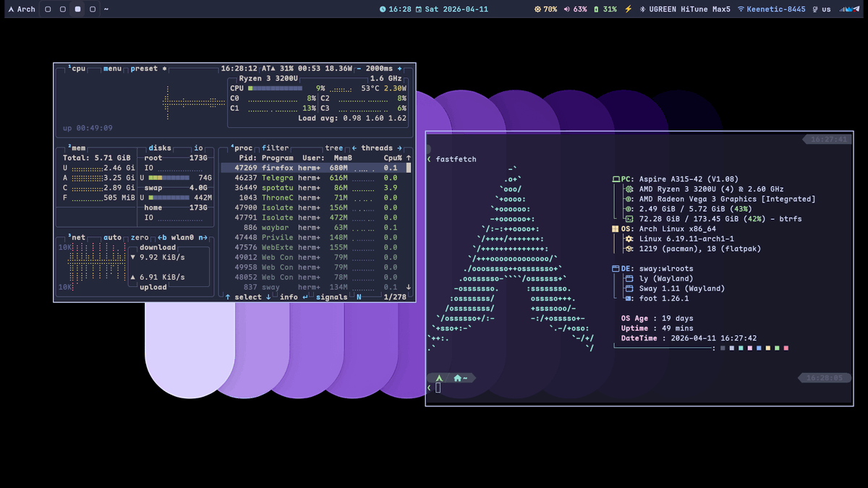The width and height of the screenshot is (868, 488).
Task: Click the clock icon showing 16:28
Action: point(383,9)
